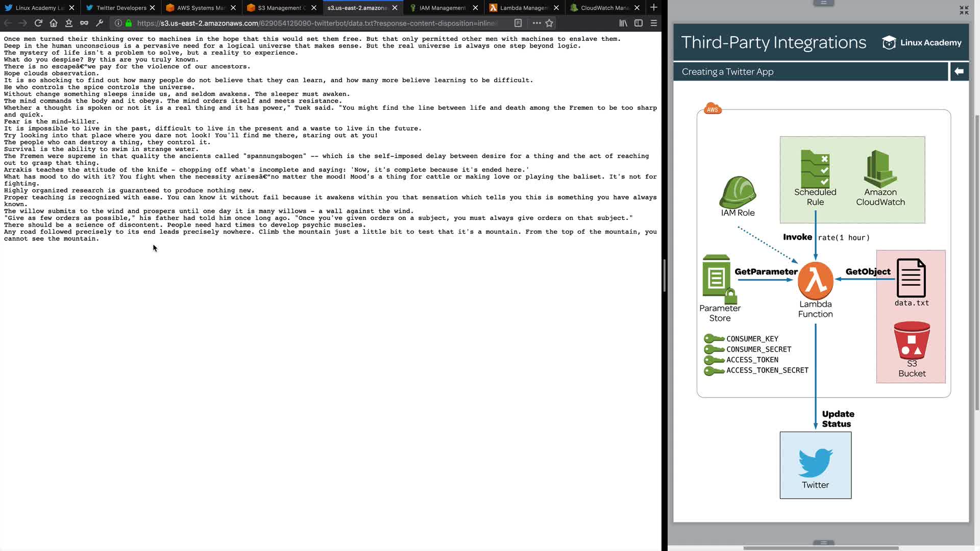Image resolution: width=980 pixels, height=551 pixels.
Task: Open developer tools wrench icon
Action: click(x=100, y=23)
